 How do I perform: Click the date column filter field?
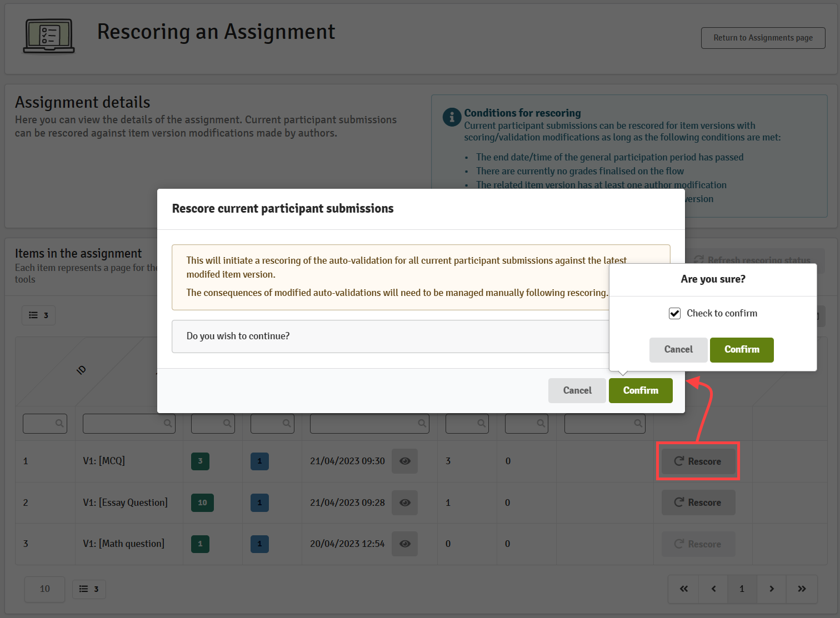[369, 423]
